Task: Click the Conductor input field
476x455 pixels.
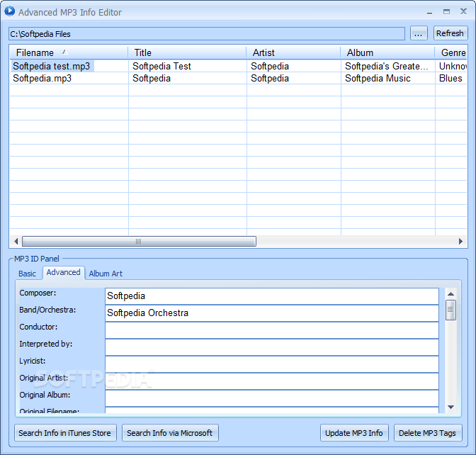Action: tap(272, 330)
